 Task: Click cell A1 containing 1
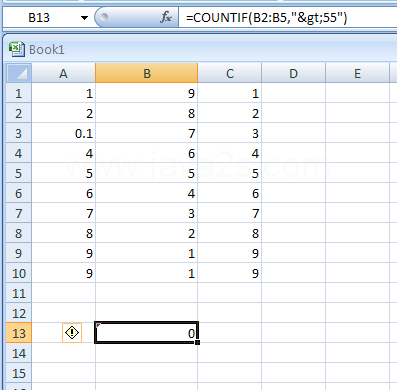click(x=63, y=93)
